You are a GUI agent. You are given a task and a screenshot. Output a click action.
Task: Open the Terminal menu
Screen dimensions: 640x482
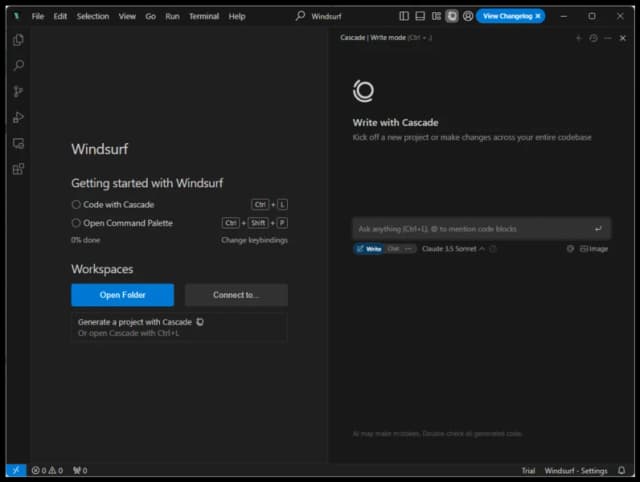[204, 16]
